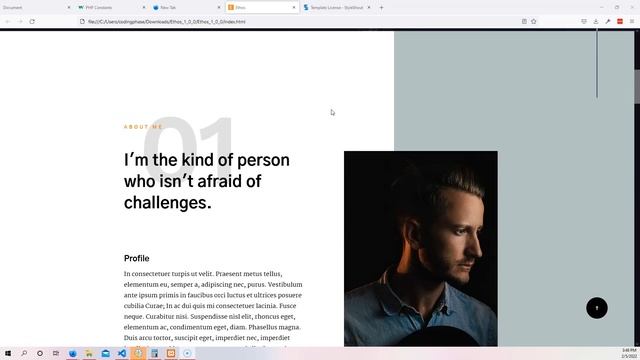Reload the page with the refresh button
Screen dimensions: 640x360
[x=32, y=21]
